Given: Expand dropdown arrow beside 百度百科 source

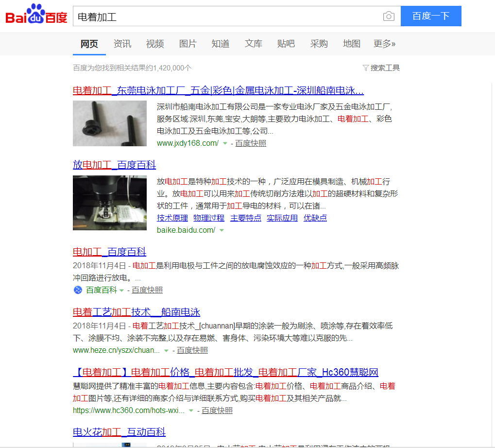Looking at the screenshot, I should point(121,291).
